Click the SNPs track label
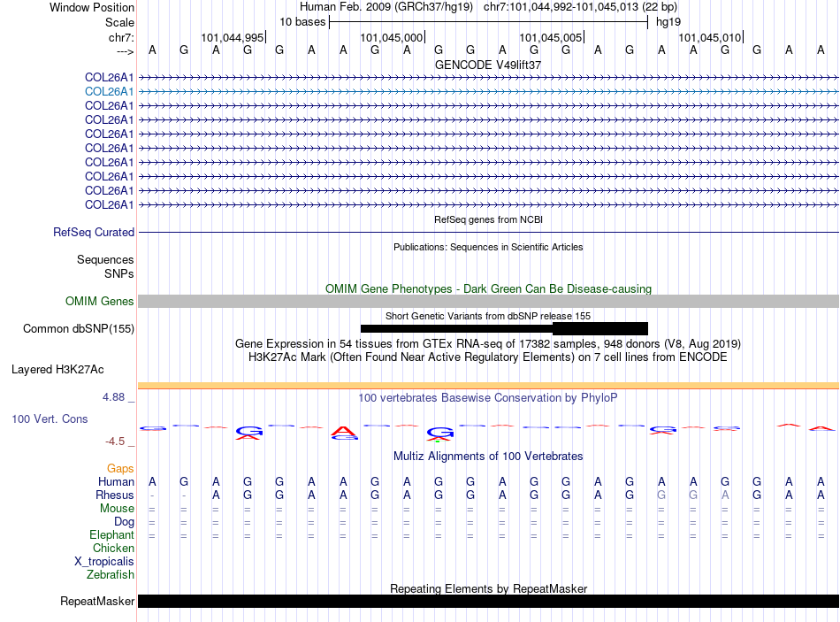This screenshot has width=840, height=622. click(119, 273)
